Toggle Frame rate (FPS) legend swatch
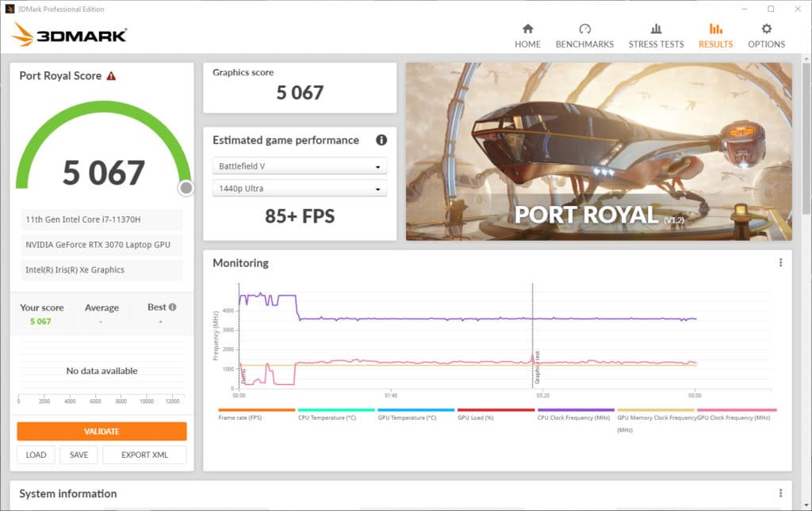The image size is (812, 511). point(257,410)
